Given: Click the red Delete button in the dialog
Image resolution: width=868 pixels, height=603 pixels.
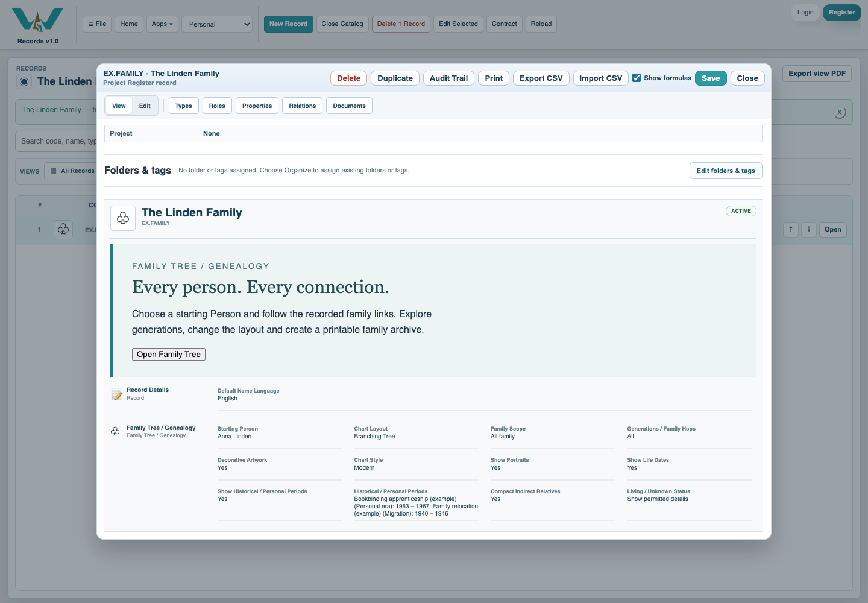Looking at the screenshot, I should (x=348, y=78).
